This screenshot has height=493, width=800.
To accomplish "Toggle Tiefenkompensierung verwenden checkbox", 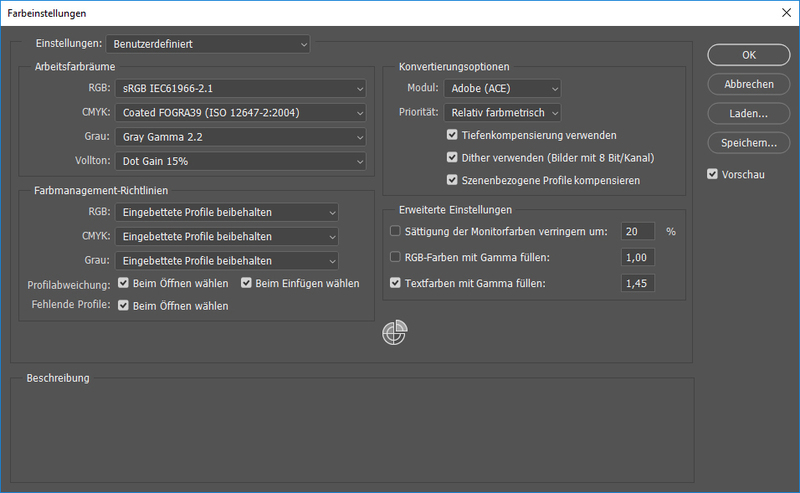I will pyautogui.click(x=453, y=135).
